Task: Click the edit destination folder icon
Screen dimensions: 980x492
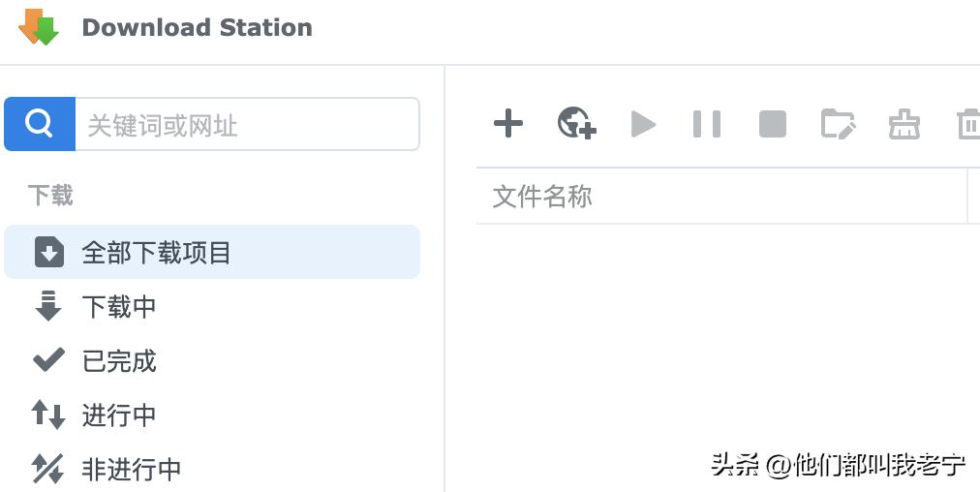Action: [838, 124]
